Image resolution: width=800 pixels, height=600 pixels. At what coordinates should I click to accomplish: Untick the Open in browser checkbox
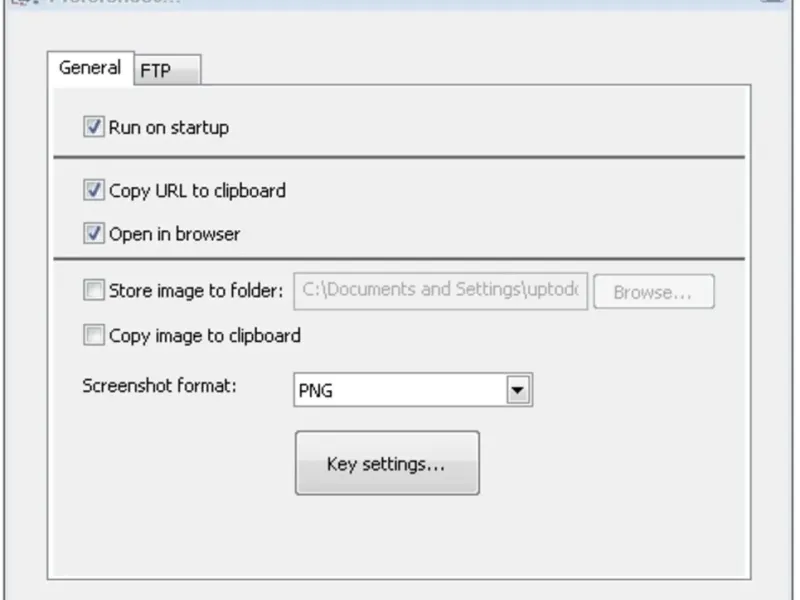[x=94, y=234]
